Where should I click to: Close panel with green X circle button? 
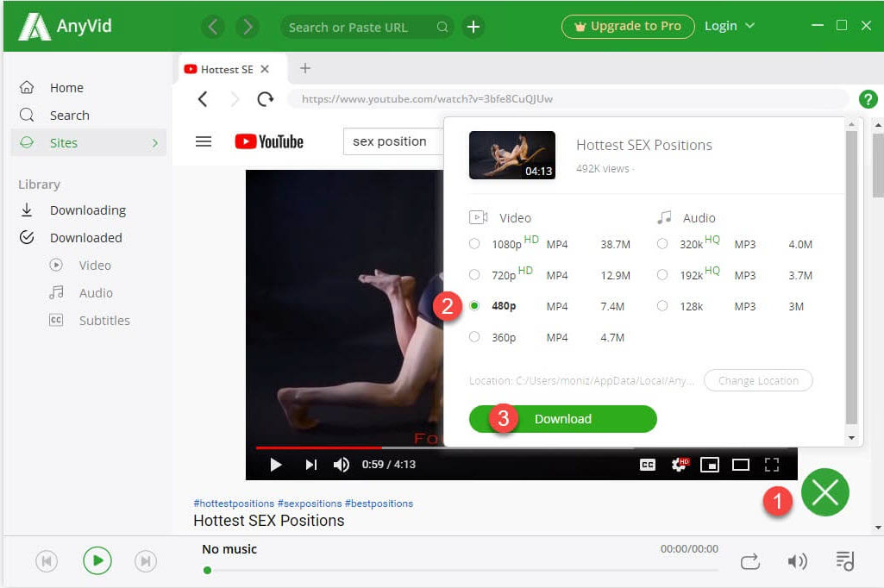[x=824, y=492]
